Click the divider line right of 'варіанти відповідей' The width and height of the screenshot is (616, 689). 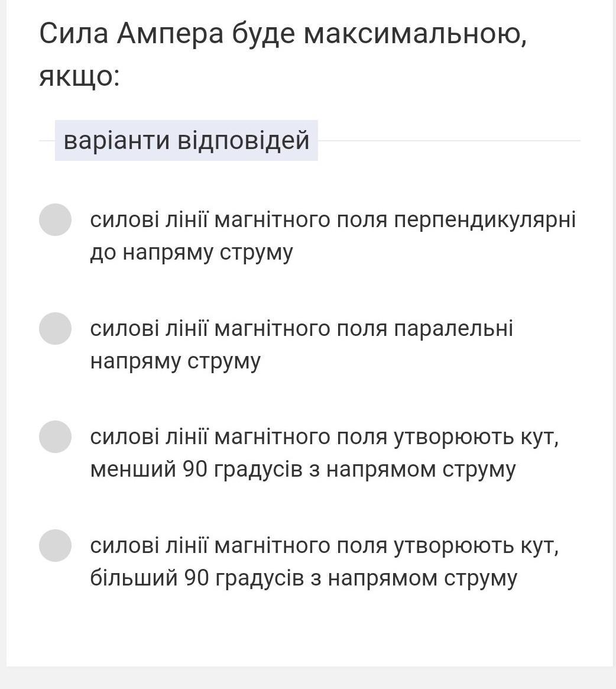(449, 141)
